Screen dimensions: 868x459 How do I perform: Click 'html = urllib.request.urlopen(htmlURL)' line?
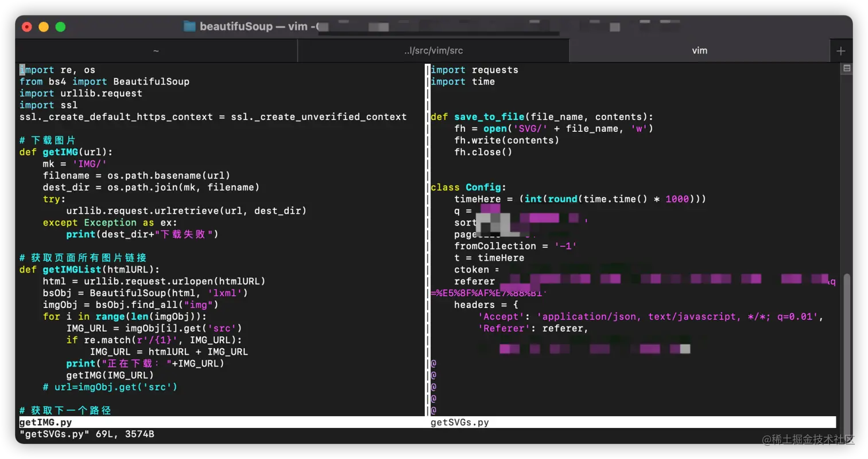pos(154,281)
